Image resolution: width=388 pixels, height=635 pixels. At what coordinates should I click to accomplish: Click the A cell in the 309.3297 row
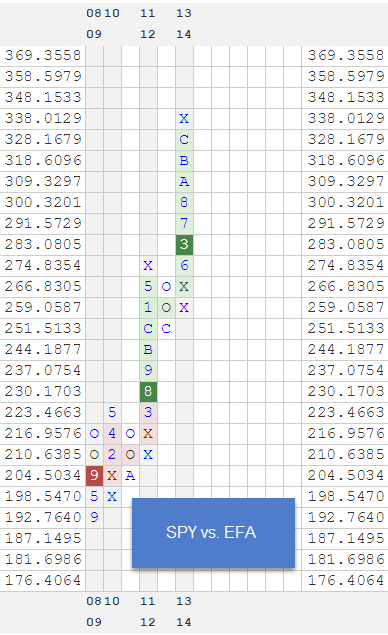(184, 181)
